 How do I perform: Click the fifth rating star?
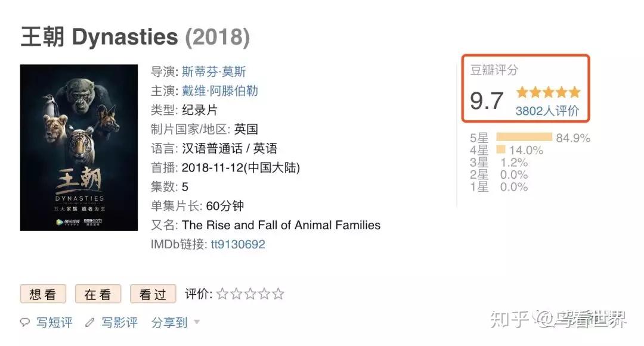pyautogui.click(x=278, y=294)
